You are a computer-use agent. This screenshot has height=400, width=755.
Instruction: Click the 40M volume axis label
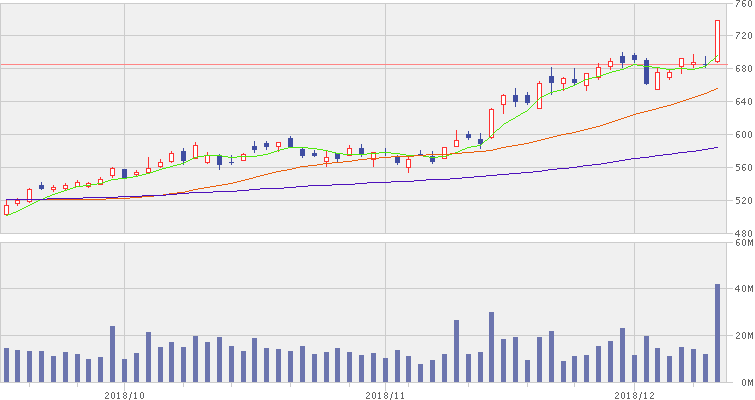743,289
